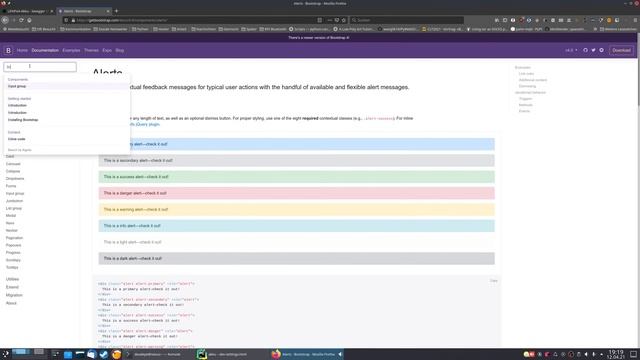Open the Firefox library toolbar icon
This screenshot has height=360, width=640.
[x=497, y=20]
